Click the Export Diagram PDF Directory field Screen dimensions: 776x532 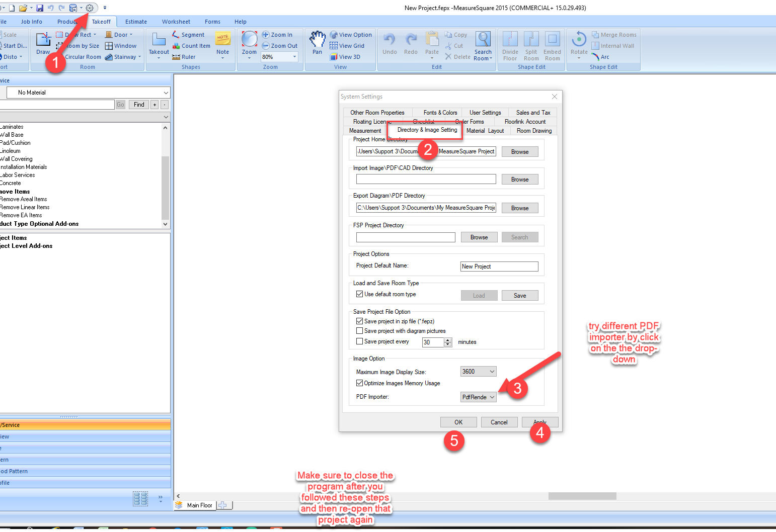coord(426,208)
